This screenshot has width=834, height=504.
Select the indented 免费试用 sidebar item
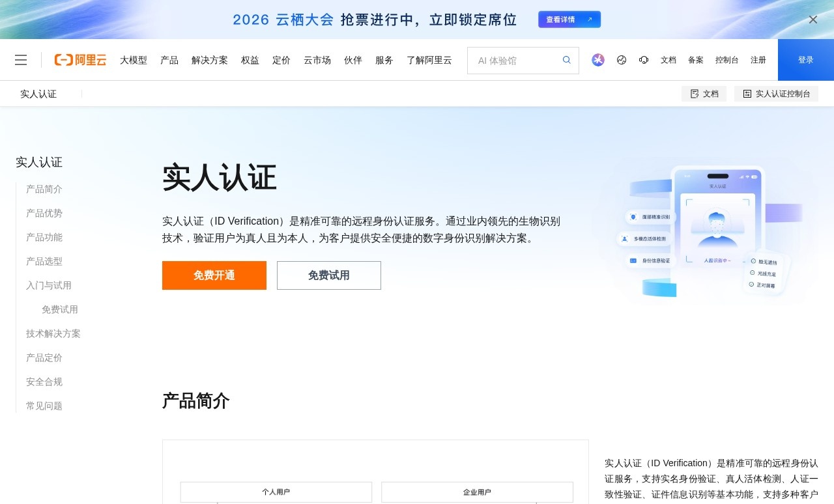60,309
